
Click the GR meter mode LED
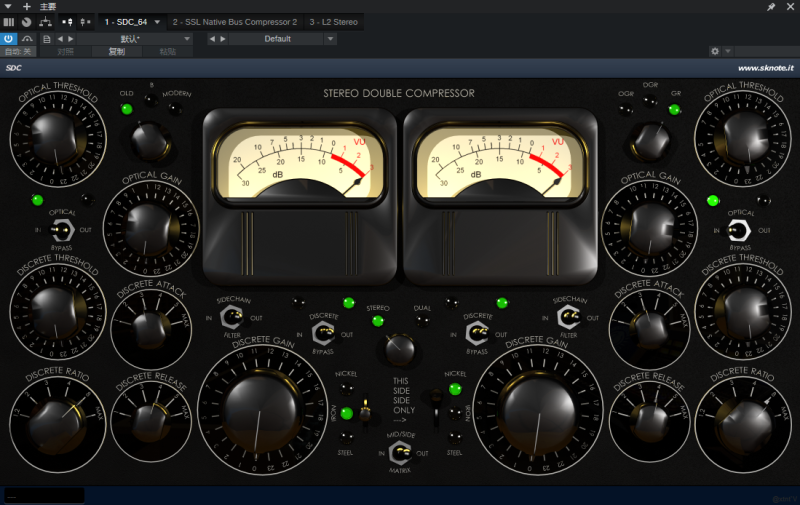(x=674, y=109)
